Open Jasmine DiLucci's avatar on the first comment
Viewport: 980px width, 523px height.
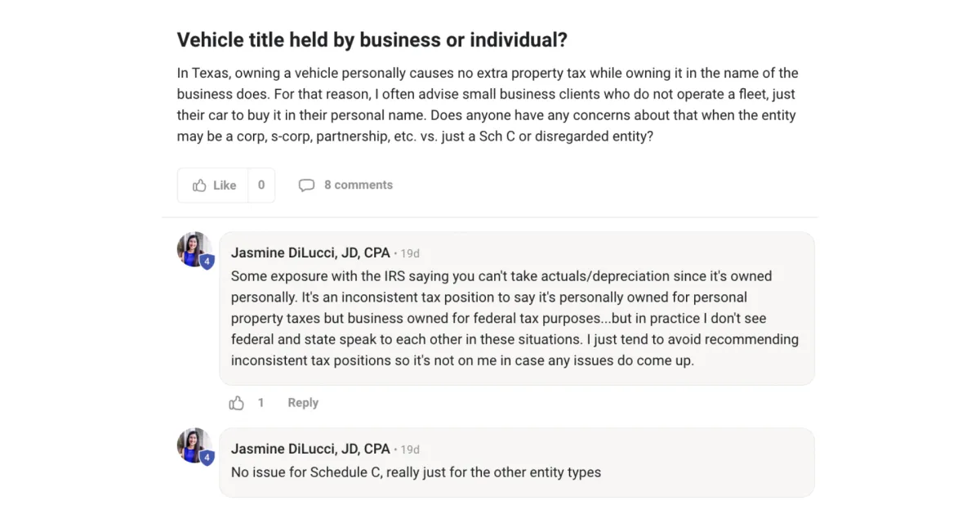[x=194, y=249]
